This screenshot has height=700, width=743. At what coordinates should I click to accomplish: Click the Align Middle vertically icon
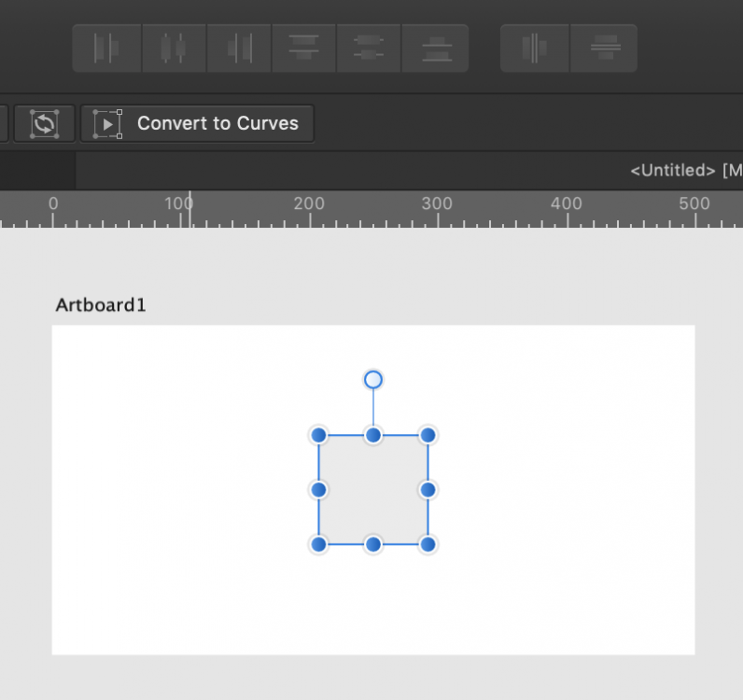point(370,49)
